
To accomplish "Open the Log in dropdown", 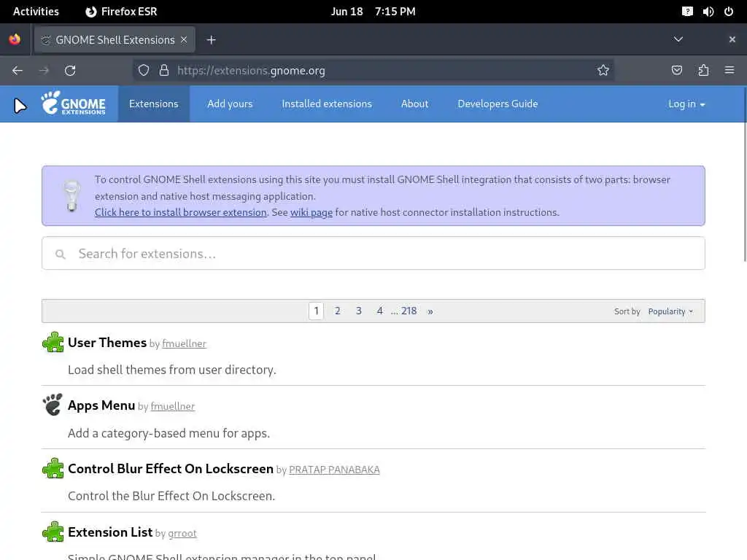I will pos(686,104).
